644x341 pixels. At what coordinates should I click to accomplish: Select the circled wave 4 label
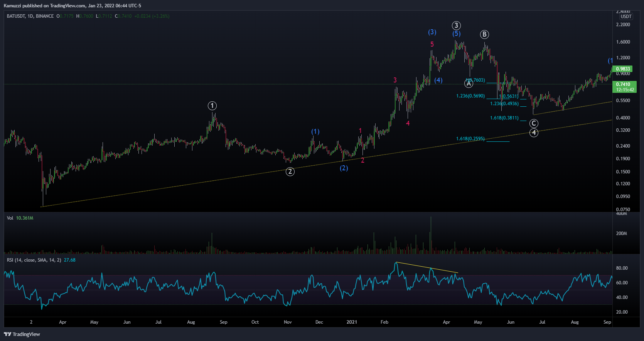[x=534, y=133]
